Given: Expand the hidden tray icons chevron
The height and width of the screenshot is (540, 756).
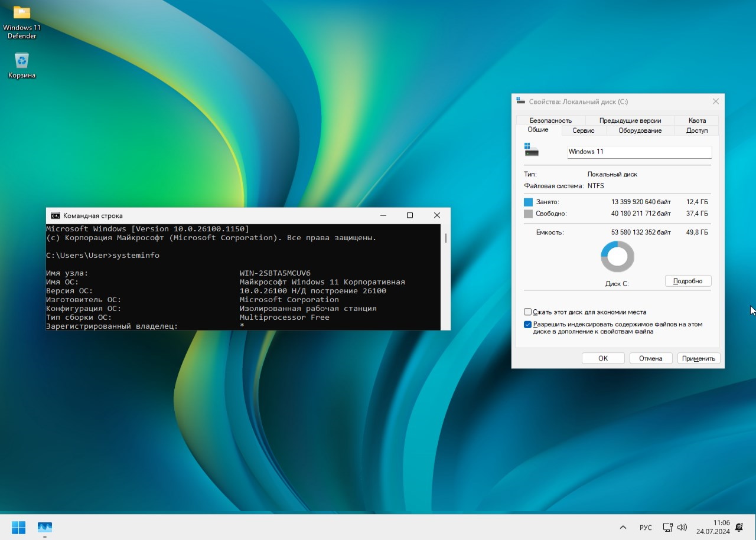Looking at the screenshot, I should 623,527.
